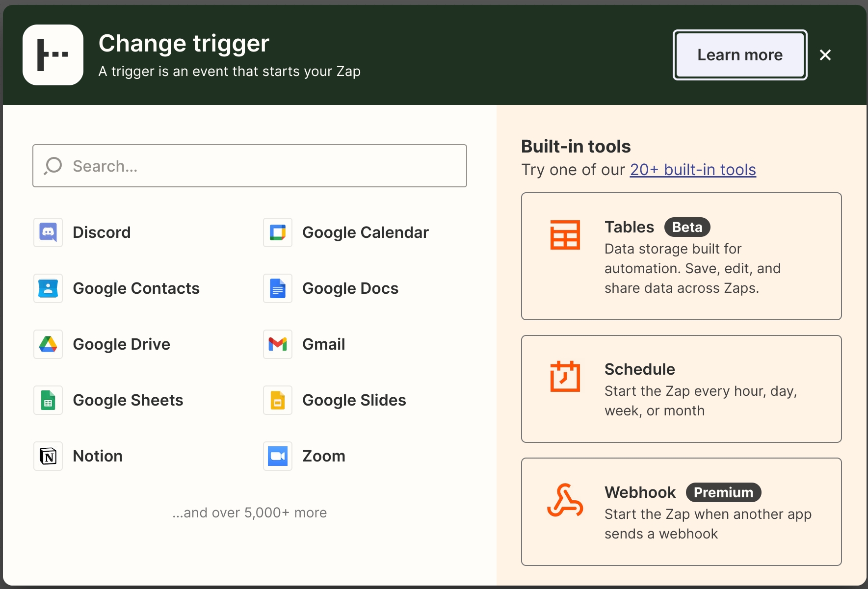Image resolution: width=868 pixels, height=589 pixels.
Task: Click the orange Webhook icon
Action: coord(565,500)
